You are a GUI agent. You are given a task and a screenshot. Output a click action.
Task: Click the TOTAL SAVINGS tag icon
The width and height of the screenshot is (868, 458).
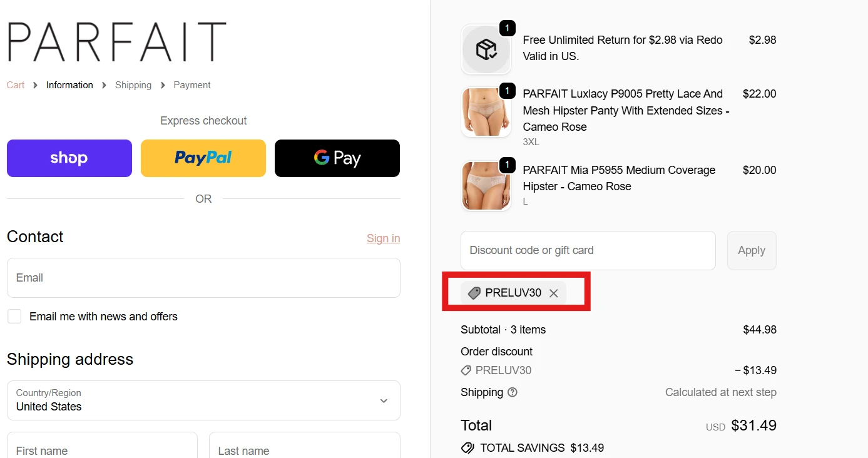[x=467, y=447]
